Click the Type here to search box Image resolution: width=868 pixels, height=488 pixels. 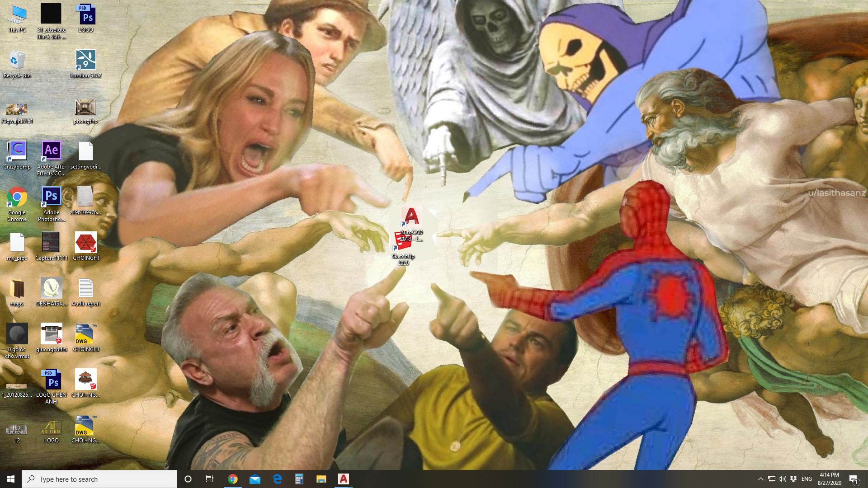click(99, 479)
